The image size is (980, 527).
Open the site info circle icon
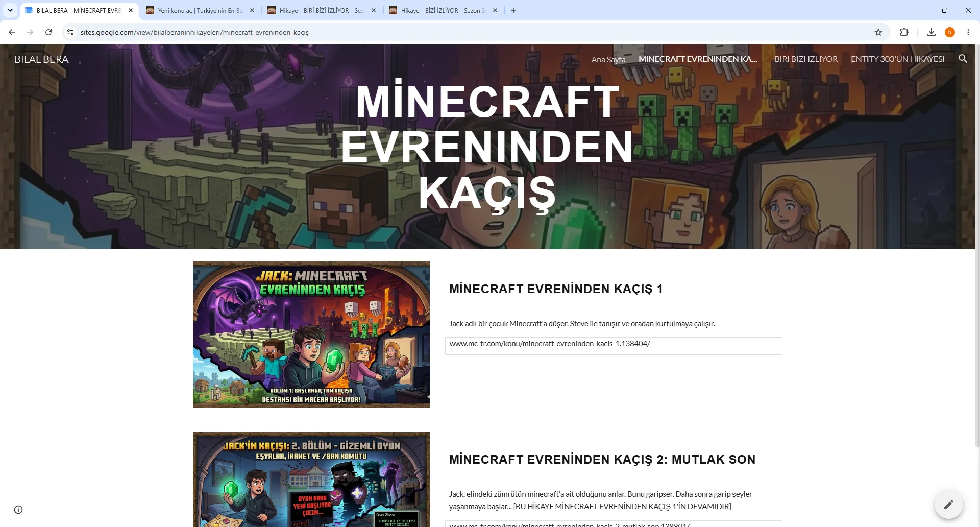point(18,510)
